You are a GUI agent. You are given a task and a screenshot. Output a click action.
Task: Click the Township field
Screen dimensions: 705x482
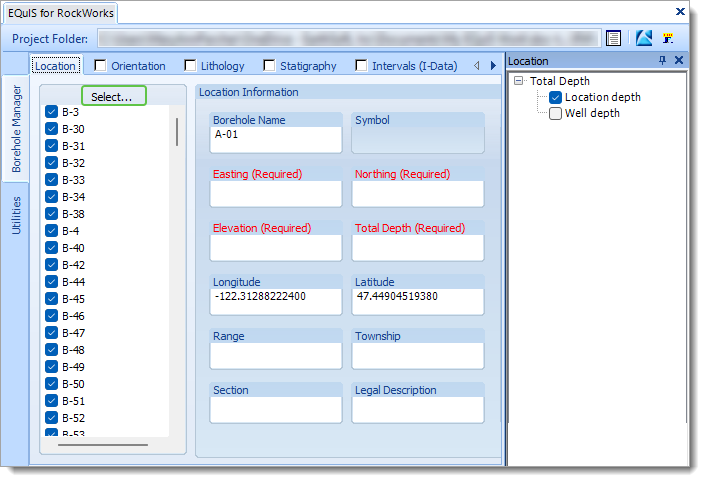[x=418, y=355]
